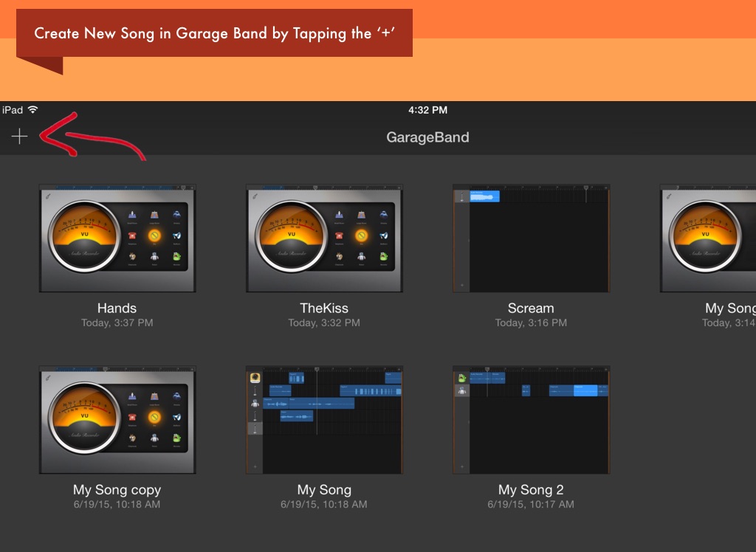The image size is (756, 552).
Task: Tap the + icon to create new song
Action: pos(19,137)
